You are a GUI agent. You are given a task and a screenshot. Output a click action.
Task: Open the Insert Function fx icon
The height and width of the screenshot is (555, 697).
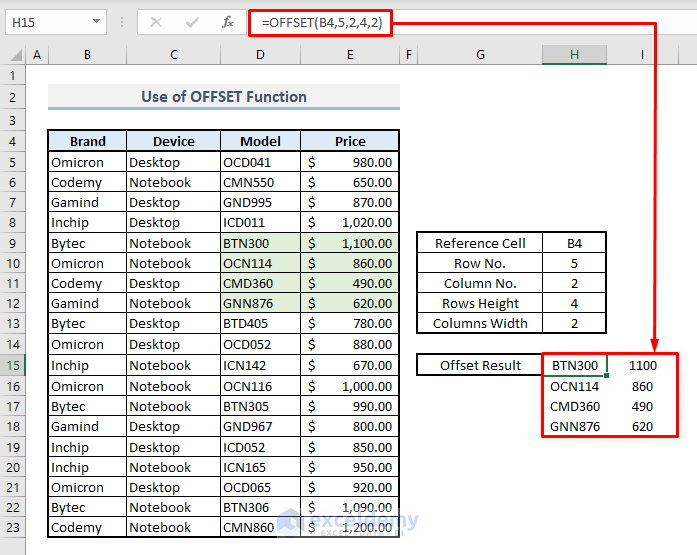click(x=228, y=22)
